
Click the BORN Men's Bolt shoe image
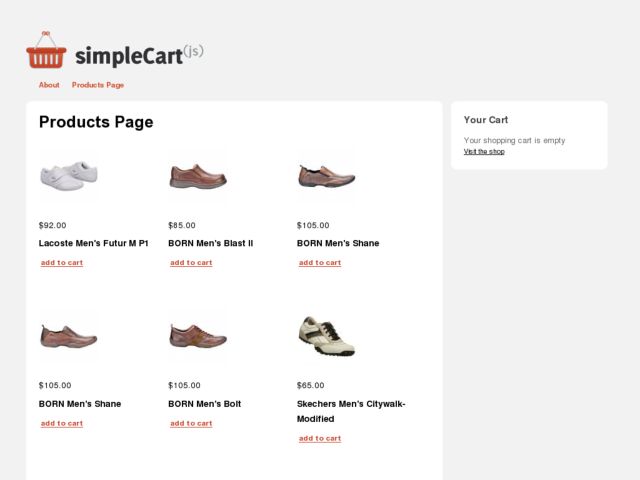click(198, 337)
